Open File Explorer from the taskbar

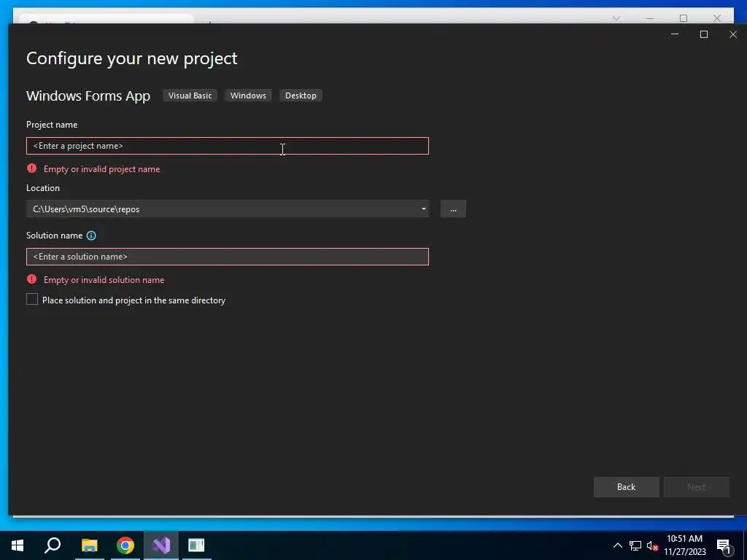[89, 545]
